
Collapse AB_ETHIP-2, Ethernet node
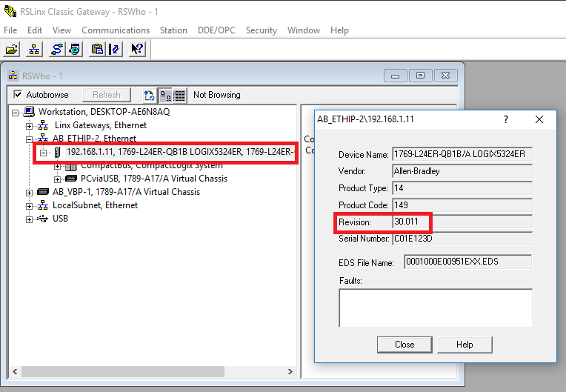pyautogui.click(x=29, y=139)
